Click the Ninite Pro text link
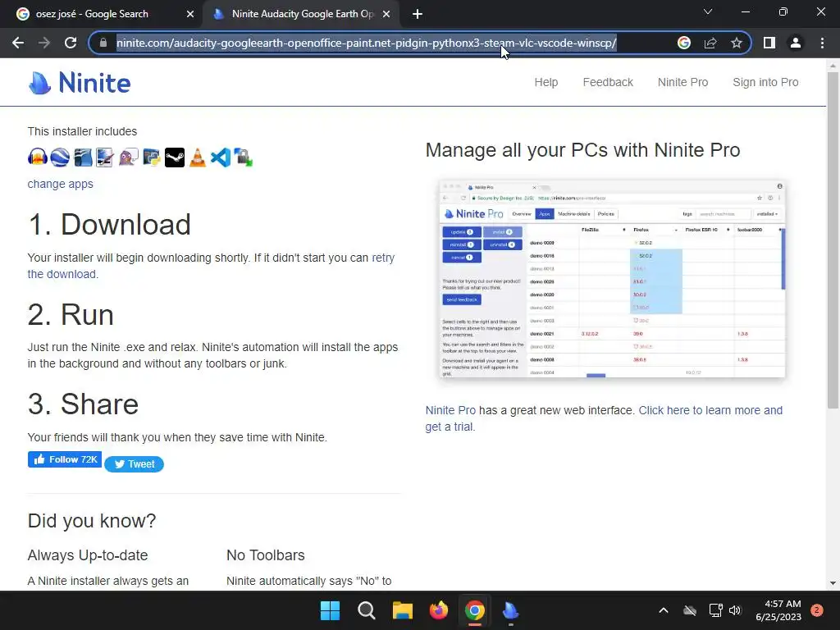 click(x=450, y=410)
